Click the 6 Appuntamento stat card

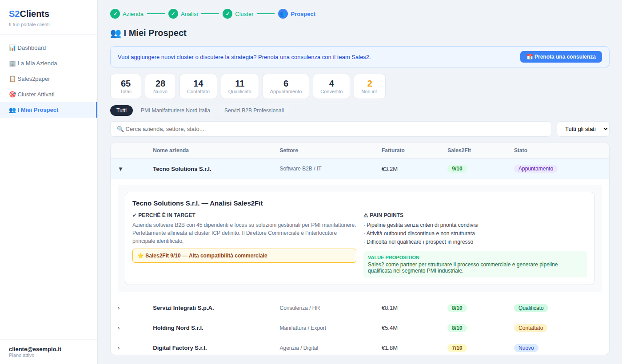[x=286, y=86]
